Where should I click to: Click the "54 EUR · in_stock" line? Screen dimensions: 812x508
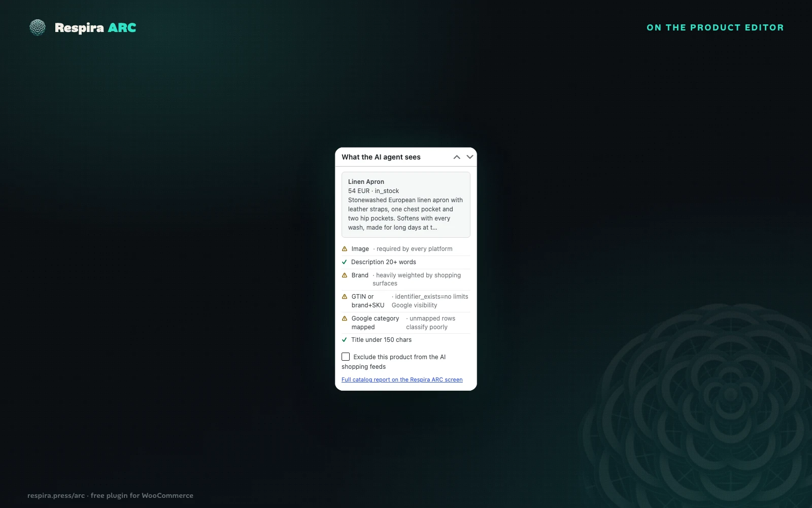[374, 191]
